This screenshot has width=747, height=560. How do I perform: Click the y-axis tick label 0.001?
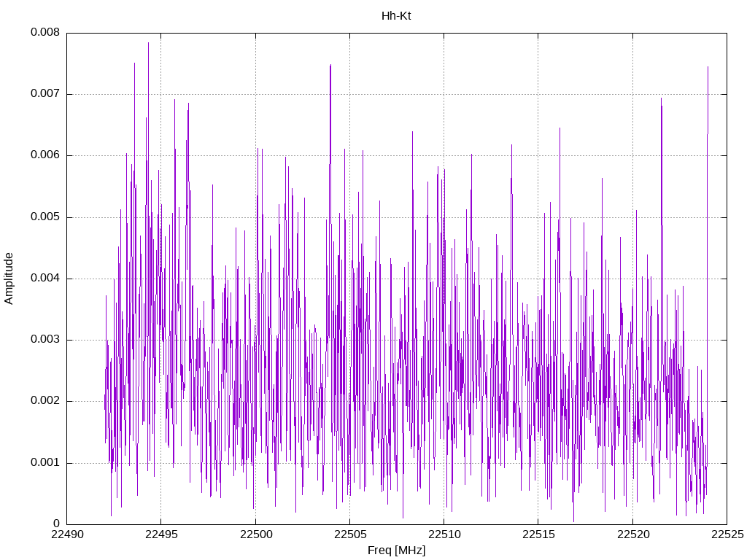[45, 462]
